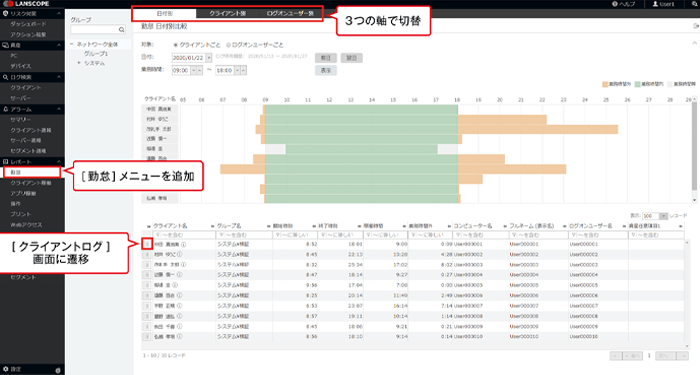700x375 pixels.
Task: Open アプリ稼働 report in sidebar
Action: click(24, 193)
